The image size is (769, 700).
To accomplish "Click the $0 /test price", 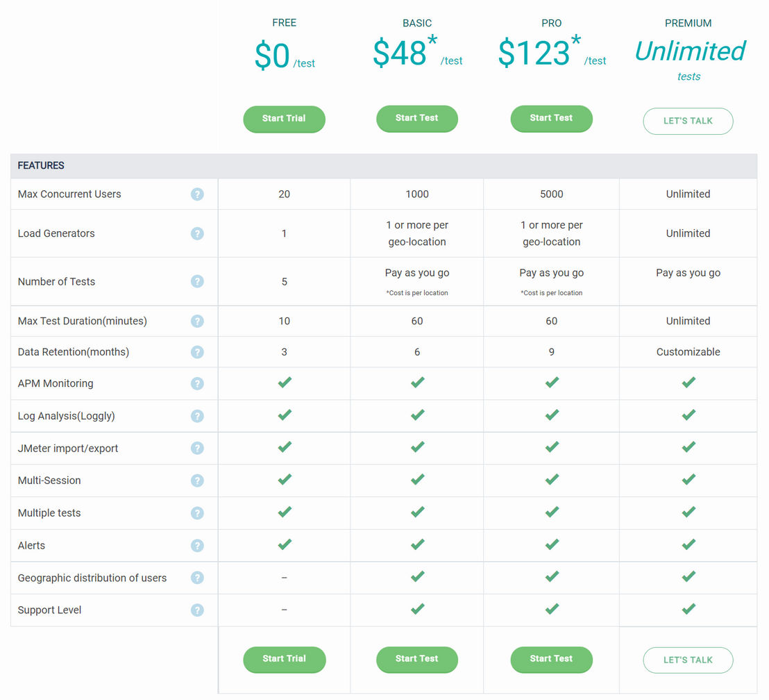I will point(285,56).
